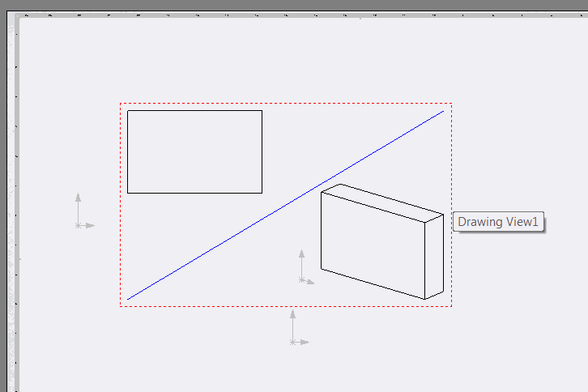This screenshot has height=392, width=588.
Task: Pick the upper-right endpoint of the blue line
Action: 443,111
